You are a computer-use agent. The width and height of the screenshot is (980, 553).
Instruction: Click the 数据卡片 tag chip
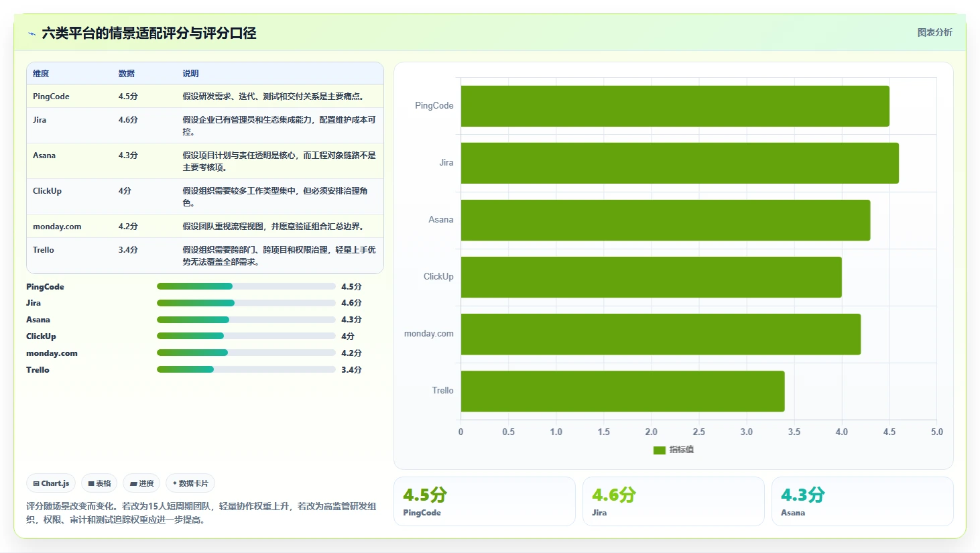click(x=190, y=483)
